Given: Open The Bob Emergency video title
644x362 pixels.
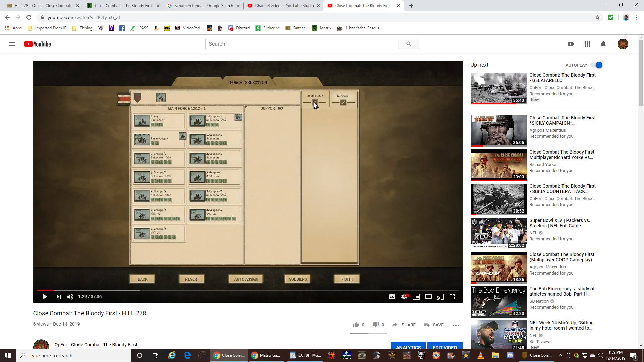Looking at the screenshot, I should 562,291.
